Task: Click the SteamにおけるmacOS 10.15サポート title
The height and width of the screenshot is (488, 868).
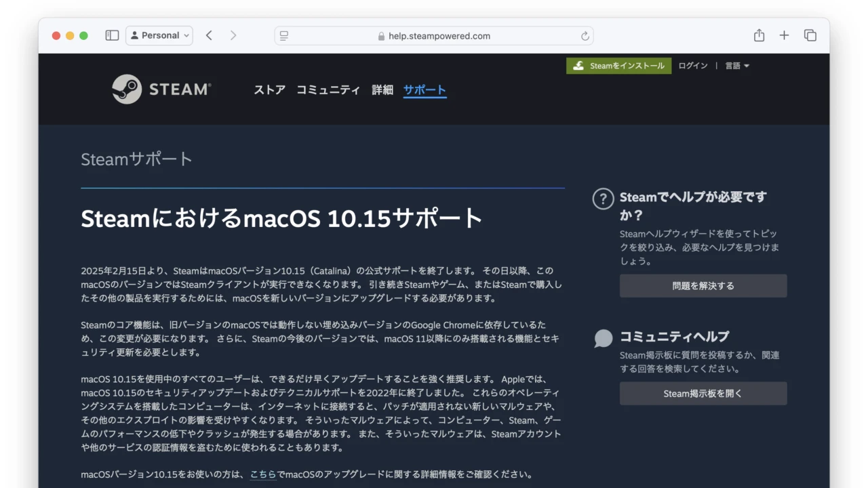Action: (281, 218)
